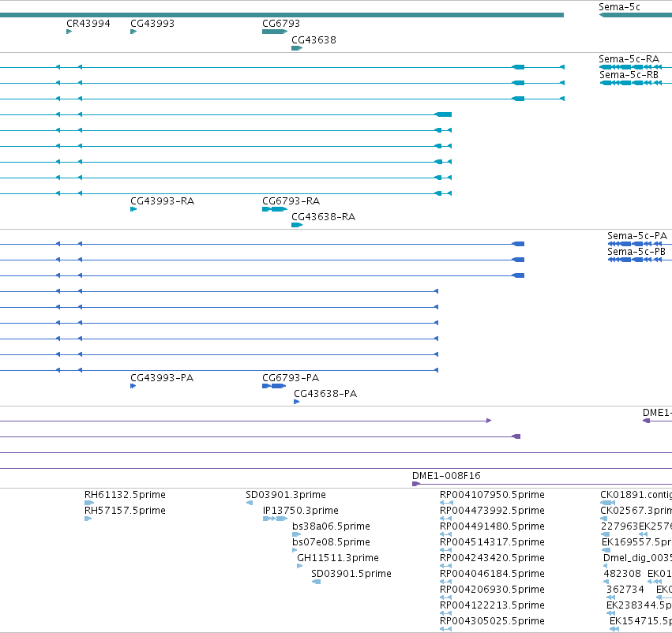Select the Sema-5c gene bar under its label
This screenshot has height=633, width=672.
[x=636, y=15]
